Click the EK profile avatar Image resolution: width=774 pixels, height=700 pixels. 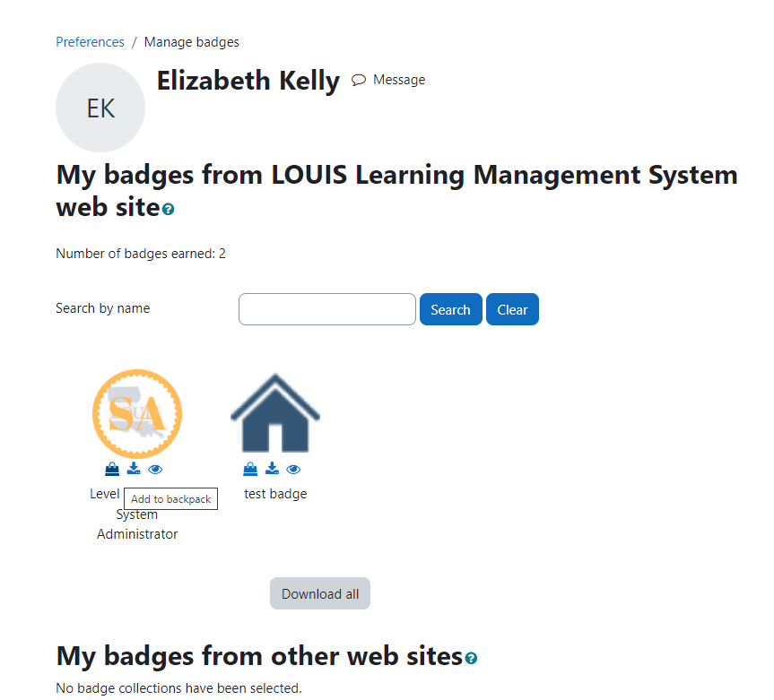tap(100, 108)
